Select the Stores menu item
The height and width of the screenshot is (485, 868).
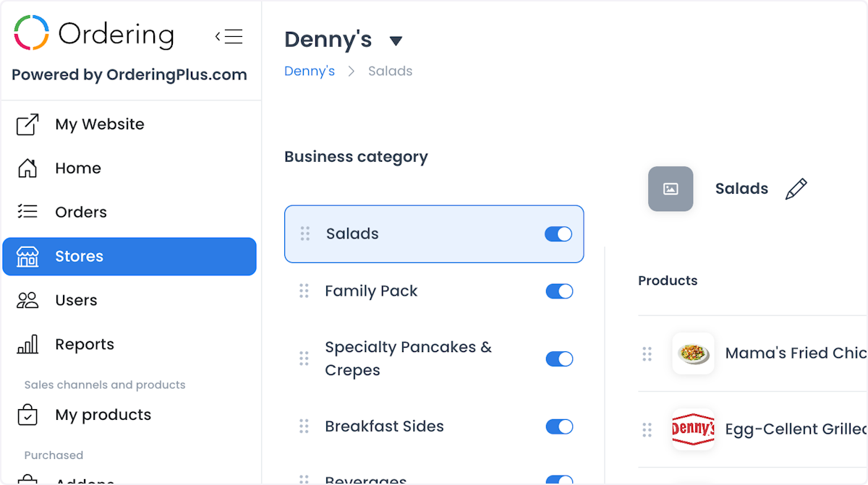(x=129, y=257)
